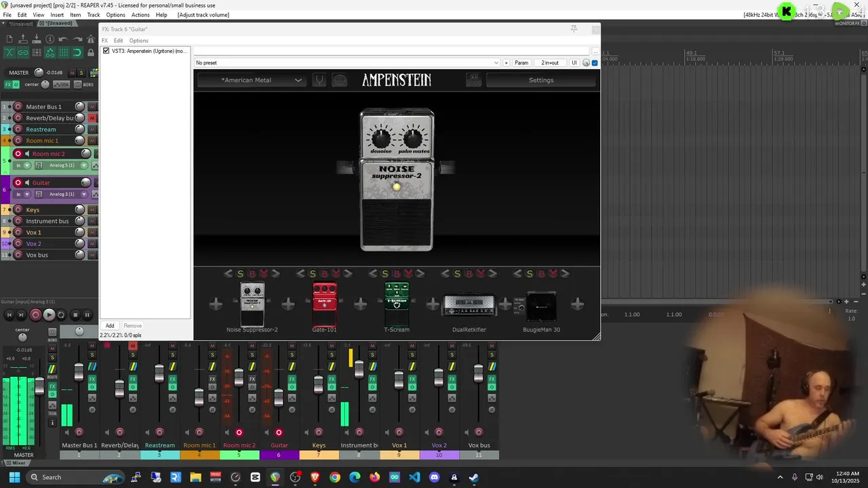Open input FX on Room mic 2 track
The height and width of the screenshot is (488, 868).
39,165
